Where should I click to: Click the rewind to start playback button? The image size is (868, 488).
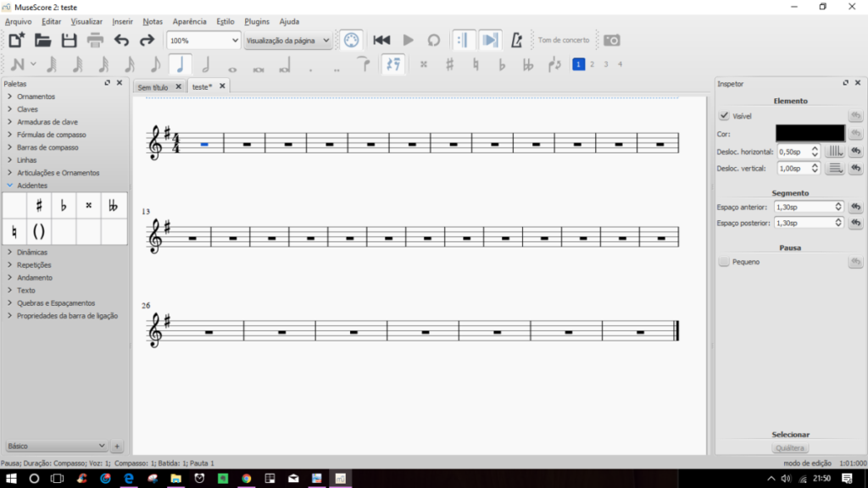tap(381, 40)
